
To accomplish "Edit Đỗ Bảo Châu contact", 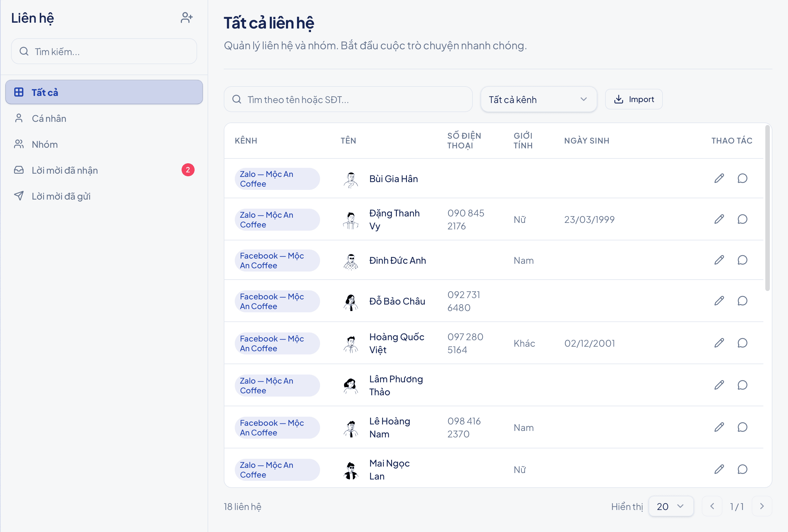I will pos(719,301).
